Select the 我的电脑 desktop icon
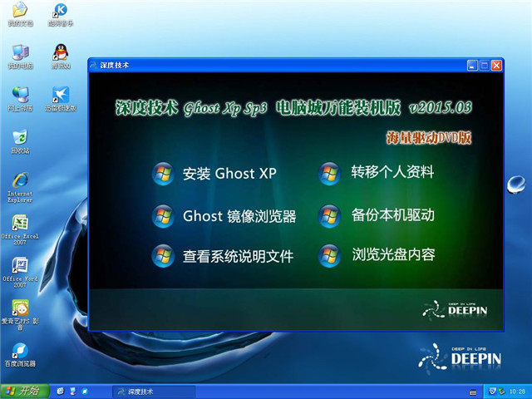532x399 pixels. [20, 57]
